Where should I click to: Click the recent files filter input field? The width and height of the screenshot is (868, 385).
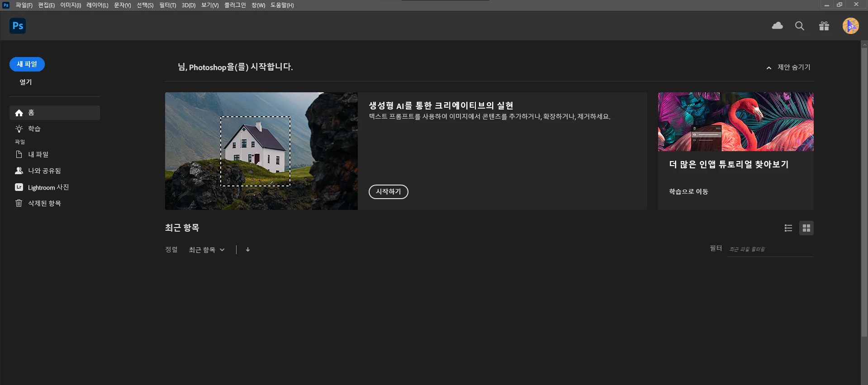tap(770, 249)
